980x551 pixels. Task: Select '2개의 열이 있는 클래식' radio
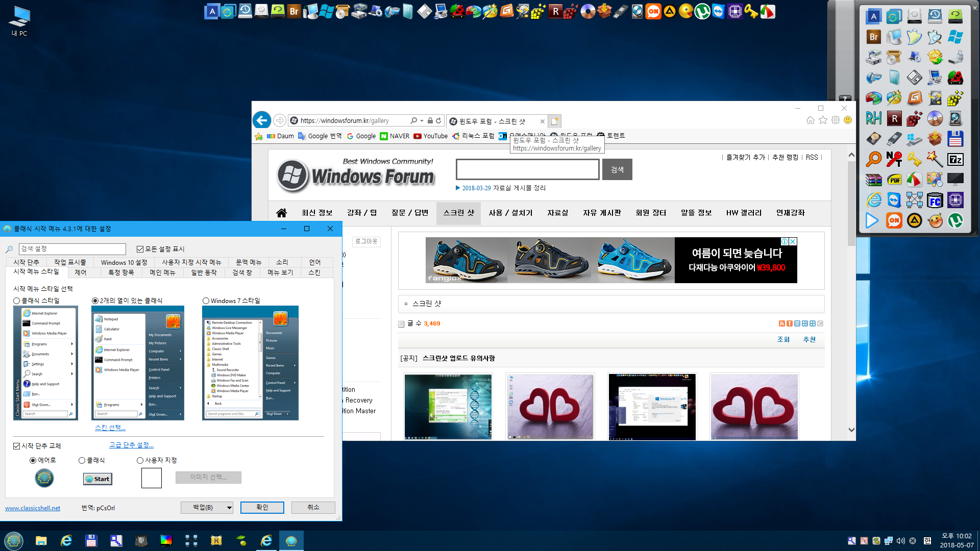click(95, 301)
